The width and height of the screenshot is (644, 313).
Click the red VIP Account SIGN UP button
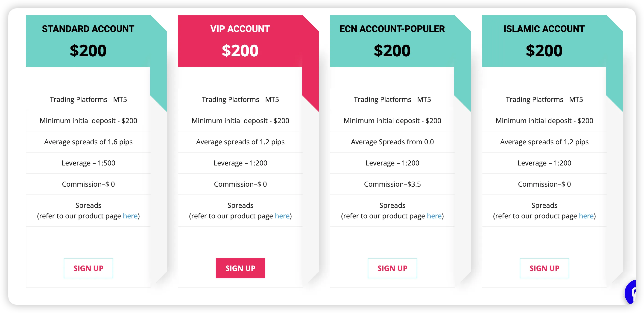[240, 268]
